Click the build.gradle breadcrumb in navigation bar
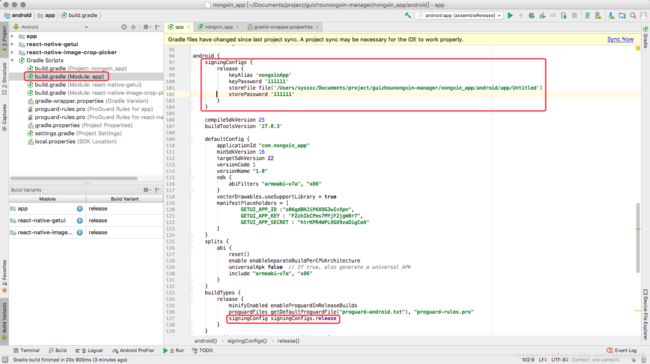 79,15
